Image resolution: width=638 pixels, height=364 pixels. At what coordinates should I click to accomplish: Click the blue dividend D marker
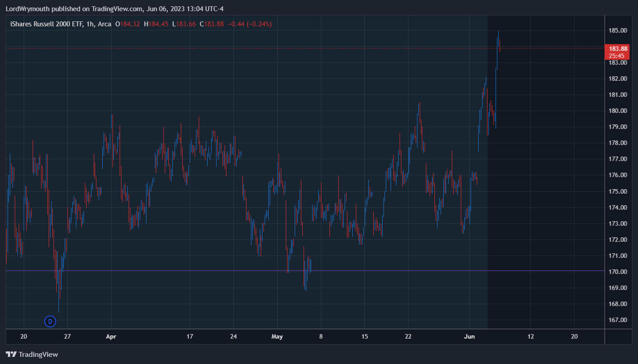click(50, 321)
